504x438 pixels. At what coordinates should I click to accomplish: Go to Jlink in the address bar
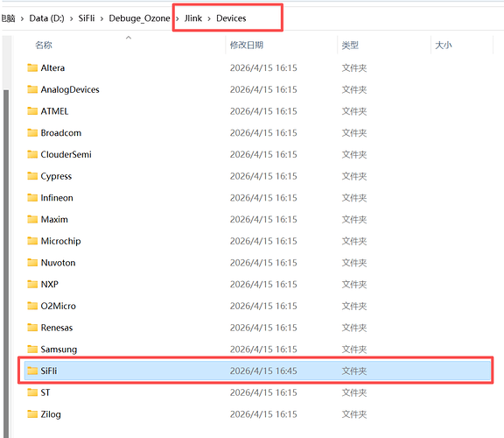click(x=192, y=18)
